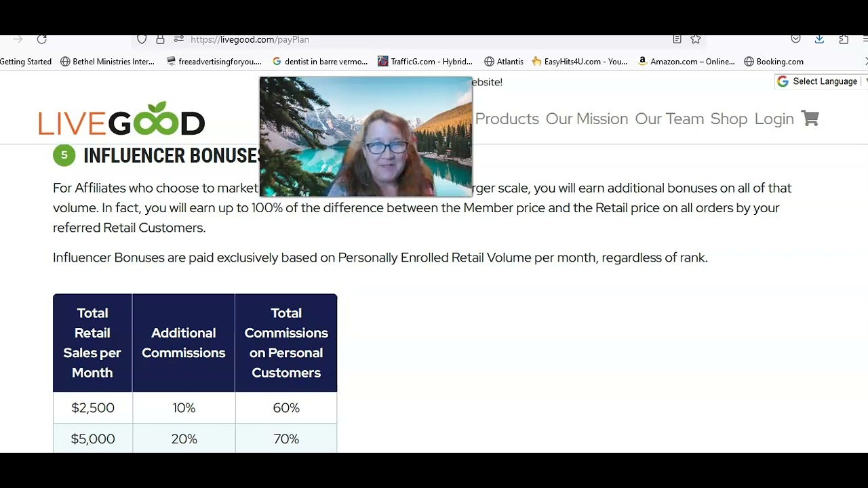The image size is (868, 488).
Task: Open the dentist in barre vermo... bookmark
Action: 326,61
